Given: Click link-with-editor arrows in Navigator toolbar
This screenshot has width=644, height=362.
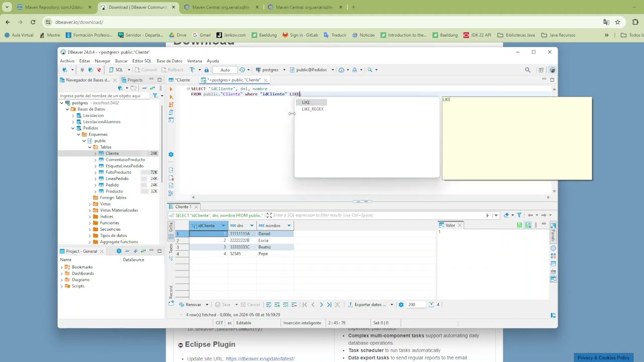Looking at the screenshot, I should [x=152, y=88].
